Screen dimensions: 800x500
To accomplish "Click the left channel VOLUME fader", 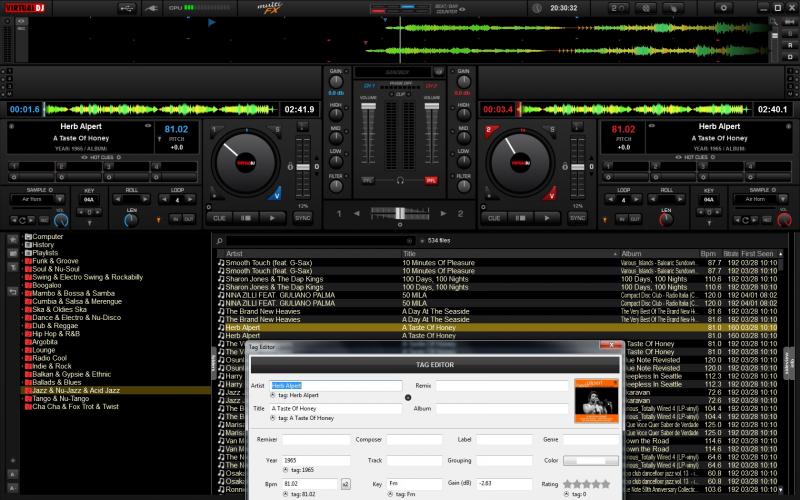I will (368, 106).
